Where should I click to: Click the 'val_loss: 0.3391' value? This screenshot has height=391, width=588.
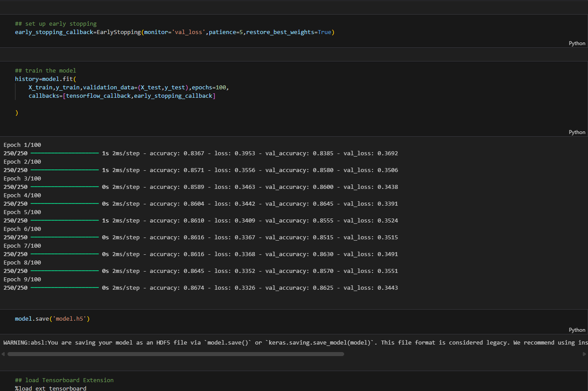point(371,204)
